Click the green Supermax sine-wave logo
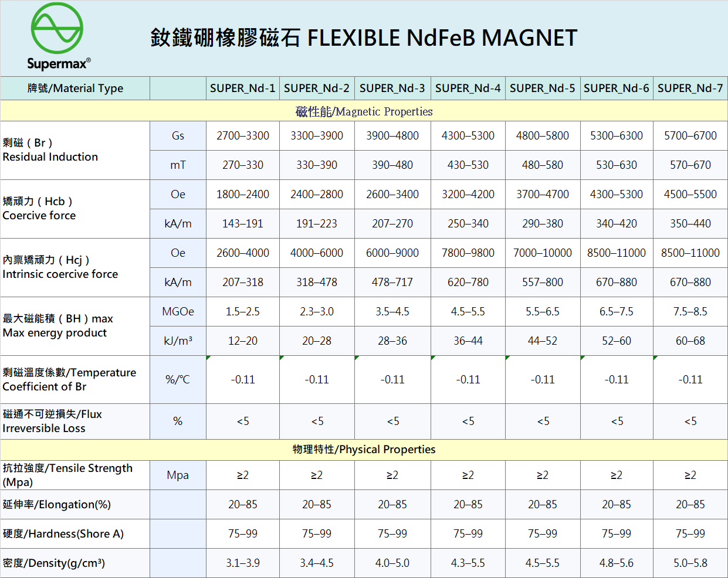 pyautogui.click(x=57, y=29)
